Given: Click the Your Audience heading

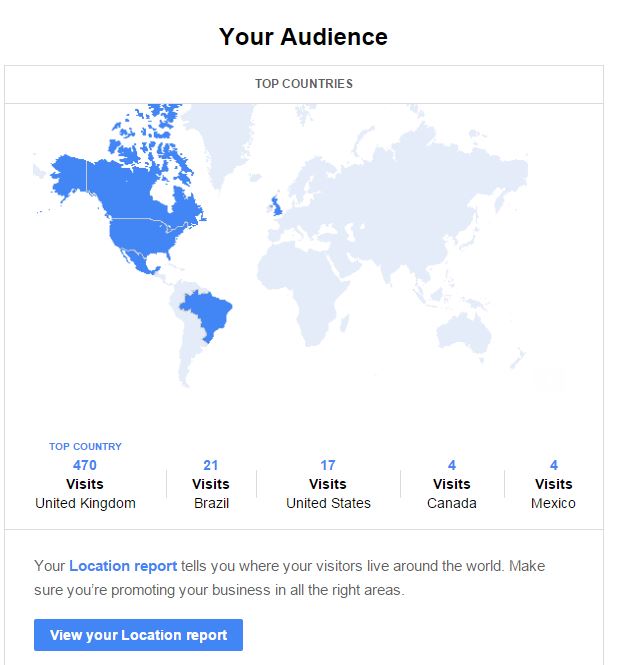Looking at the screenshot, I should pos(303,36).
